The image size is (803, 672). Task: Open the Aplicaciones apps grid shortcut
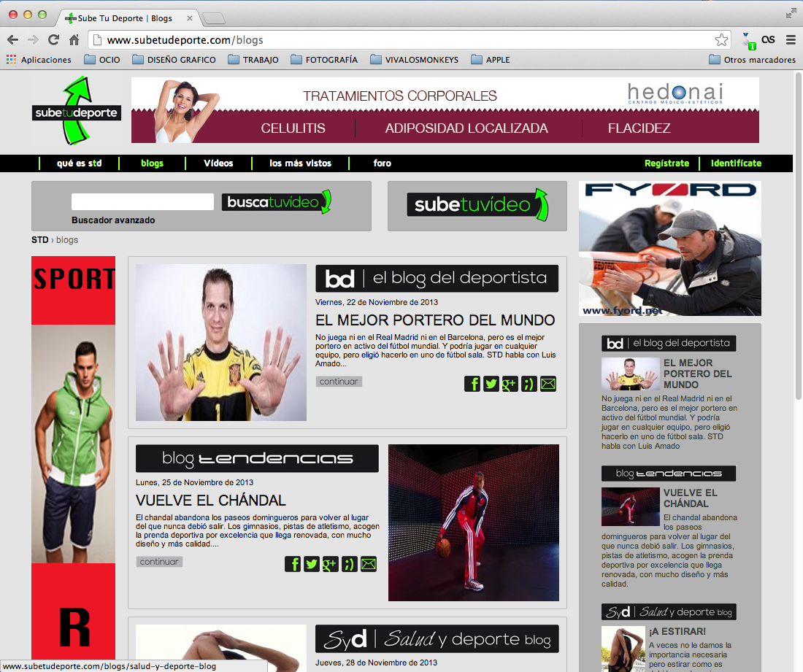point(39,60)
